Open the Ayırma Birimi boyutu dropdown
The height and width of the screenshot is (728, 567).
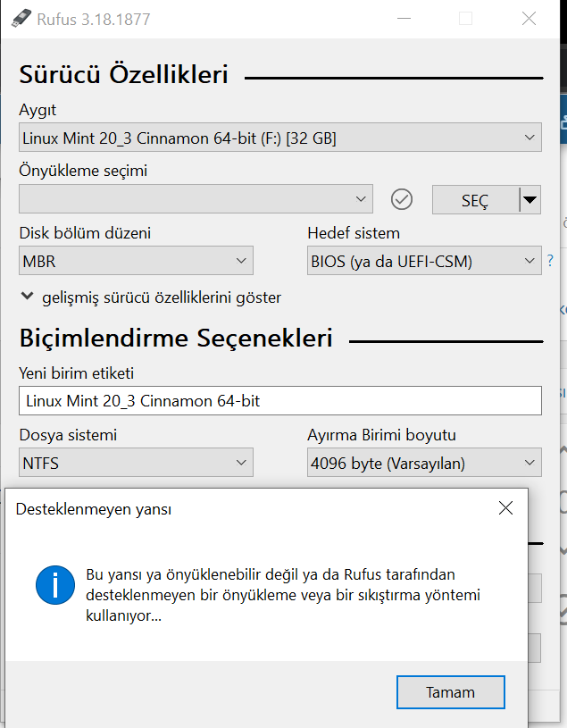(x=423, y=463)
